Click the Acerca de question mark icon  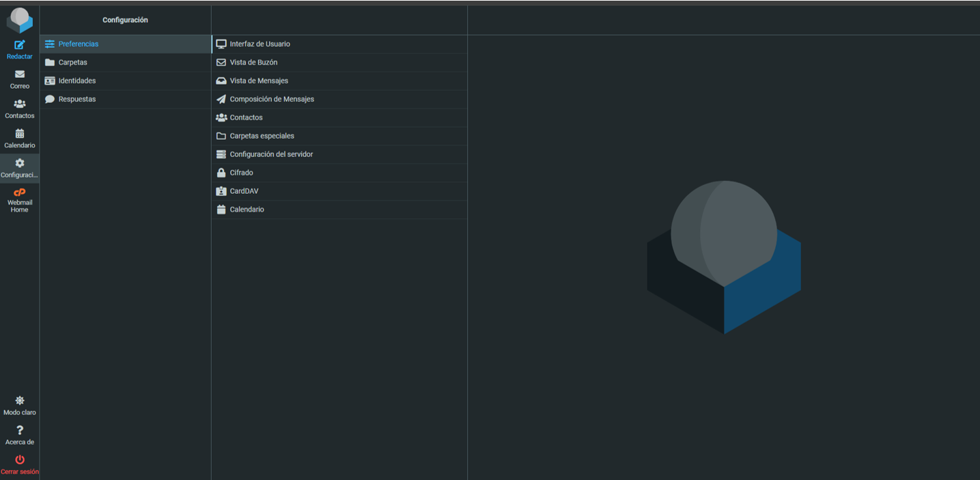[20, 430]
